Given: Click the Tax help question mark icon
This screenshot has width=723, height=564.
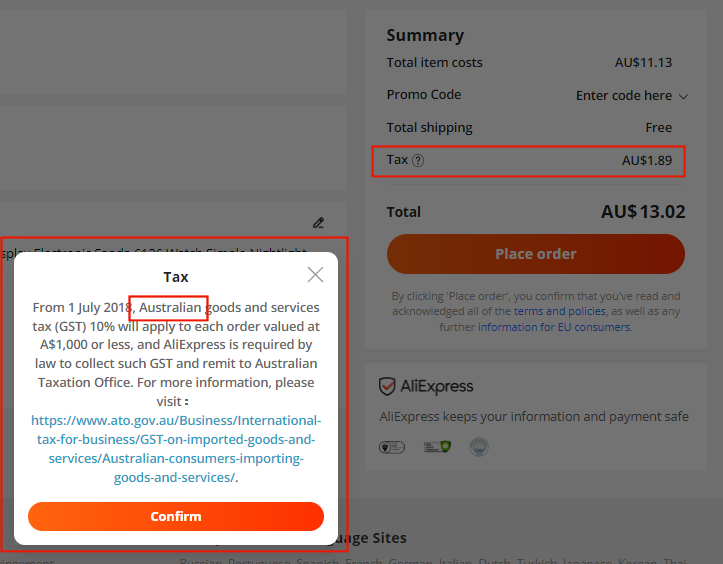Looking at the screenshot, I should (x=418, y=160).
